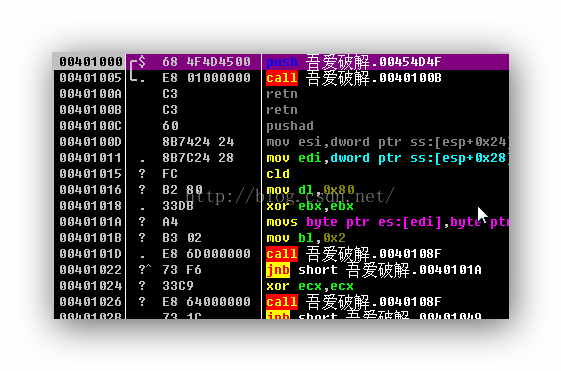Select hex bytes E8 64000000
The image size is (561, 371).
pos(206,302)
